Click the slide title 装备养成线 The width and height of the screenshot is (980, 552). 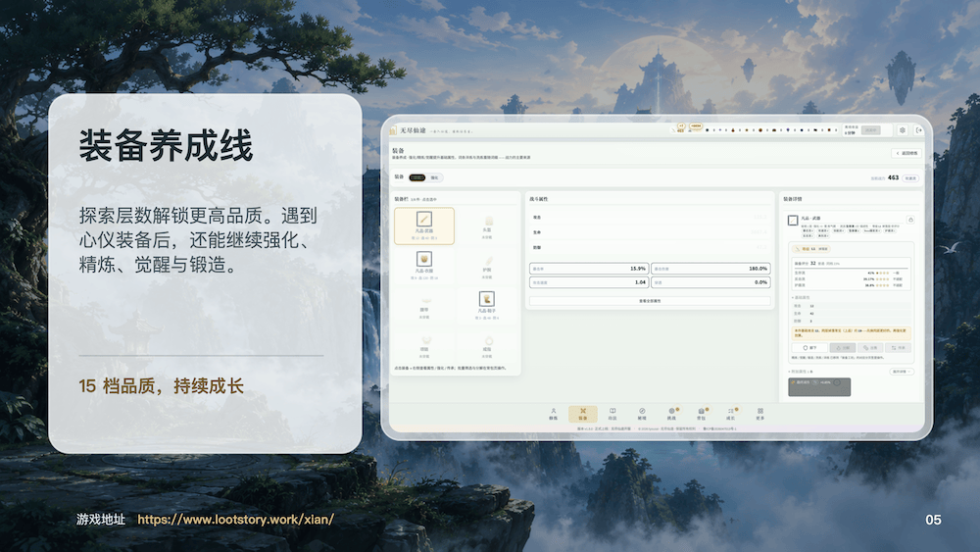pos(166,146)
